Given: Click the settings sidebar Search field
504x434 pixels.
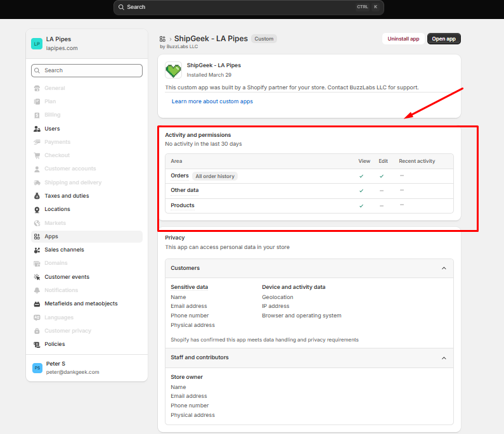Looking at the screenshot, I should click(x=87, y=70).
